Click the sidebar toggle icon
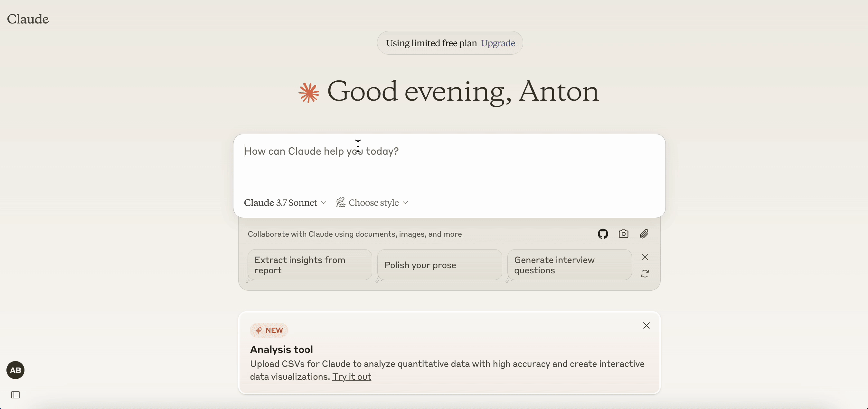This screenshot has width=868, height=409. click(x=15, y=395)
